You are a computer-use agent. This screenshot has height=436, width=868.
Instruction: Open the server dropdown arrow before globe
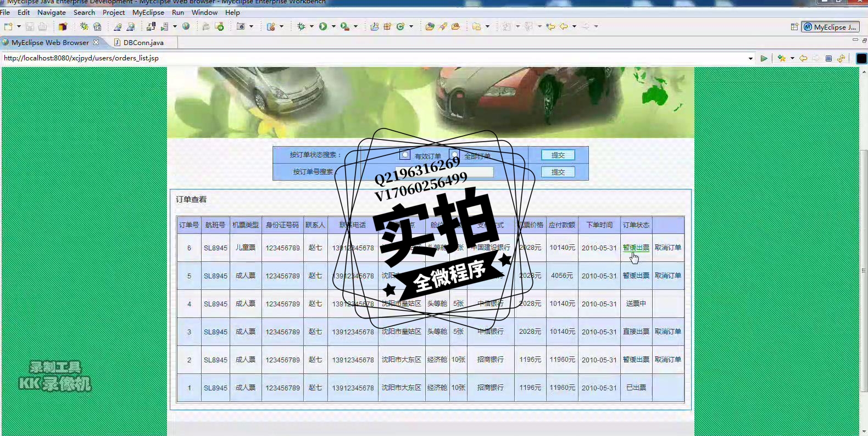pyautogui.click(x=175, y=26)
